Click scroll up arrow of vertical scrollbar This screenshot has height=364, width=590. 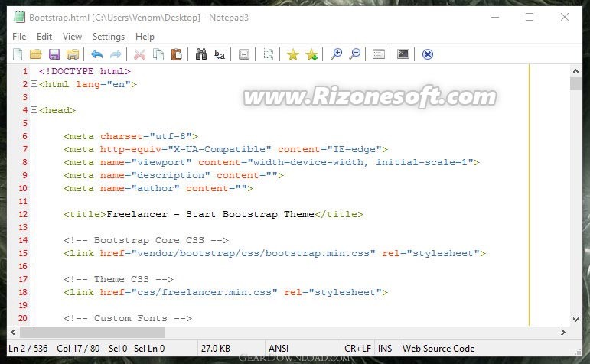pos(575,70)
